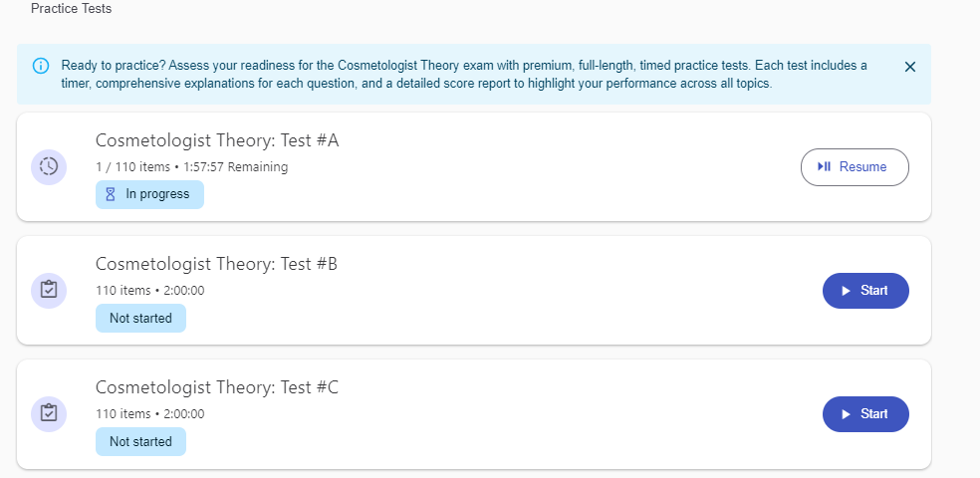This screenshot has height=478, width=980.
Task: Click the clipboard icon for Test #C
Action: pos(49,413)
